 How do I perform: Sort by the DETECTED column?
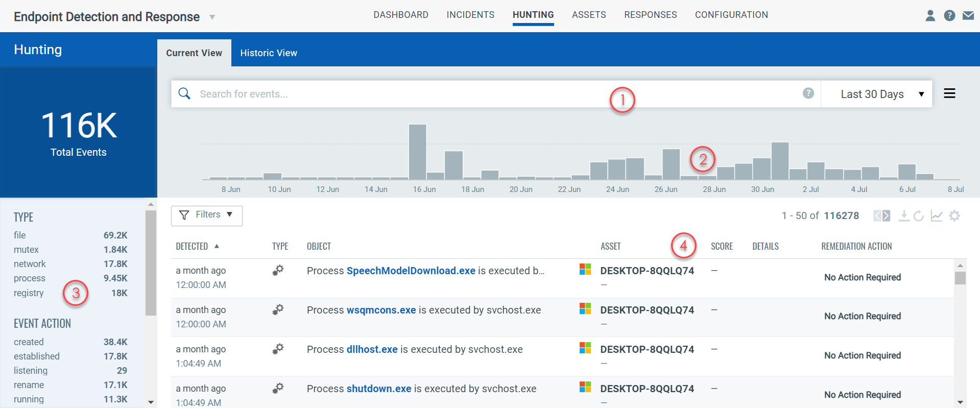[x=197, y=246]
